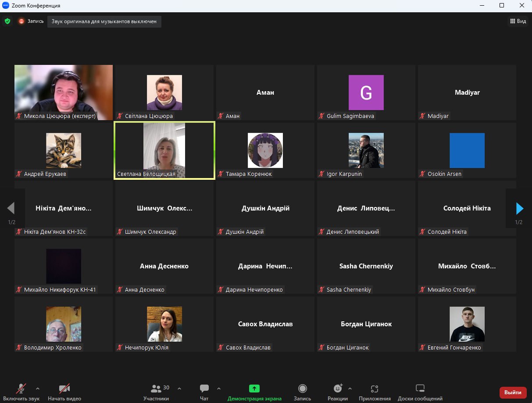
Task: Click Igor Karpunin profile photo
Action: pos(366,150)
